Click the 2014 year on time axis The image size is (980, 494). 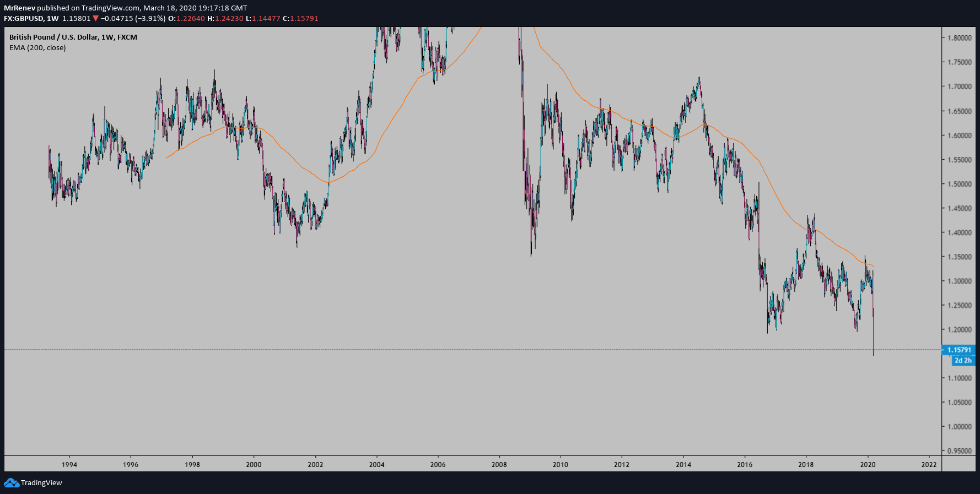tap(683, 464)
